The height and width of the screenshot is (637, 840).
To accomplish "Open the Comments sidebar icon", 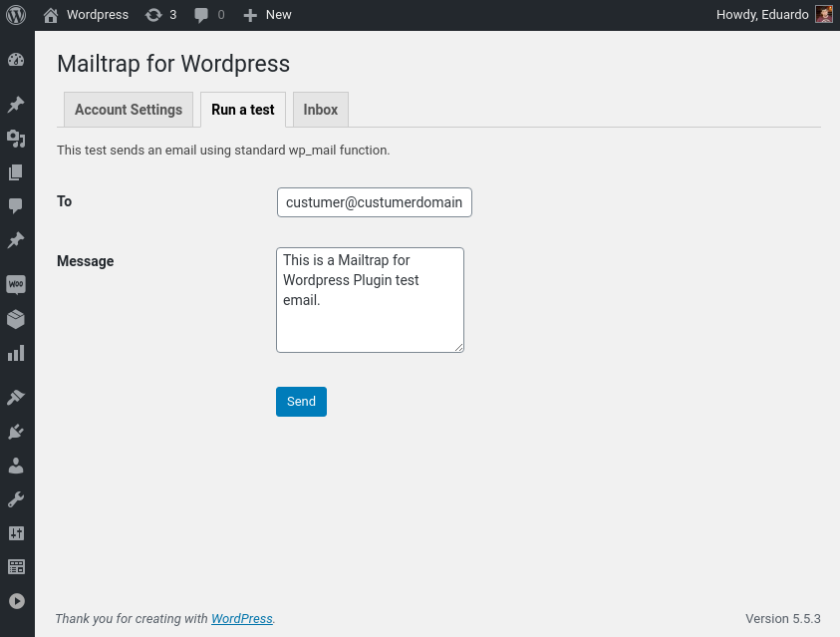I will click(x=16, y=205).
